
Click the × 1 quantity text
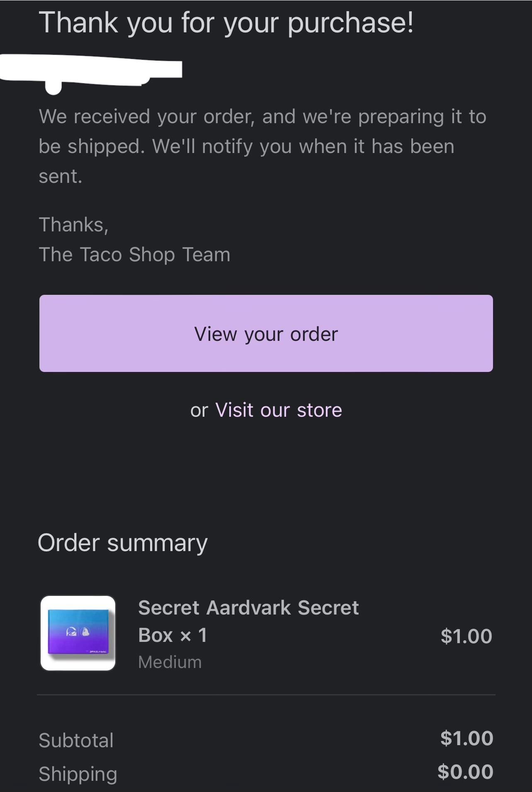[194, 635]
